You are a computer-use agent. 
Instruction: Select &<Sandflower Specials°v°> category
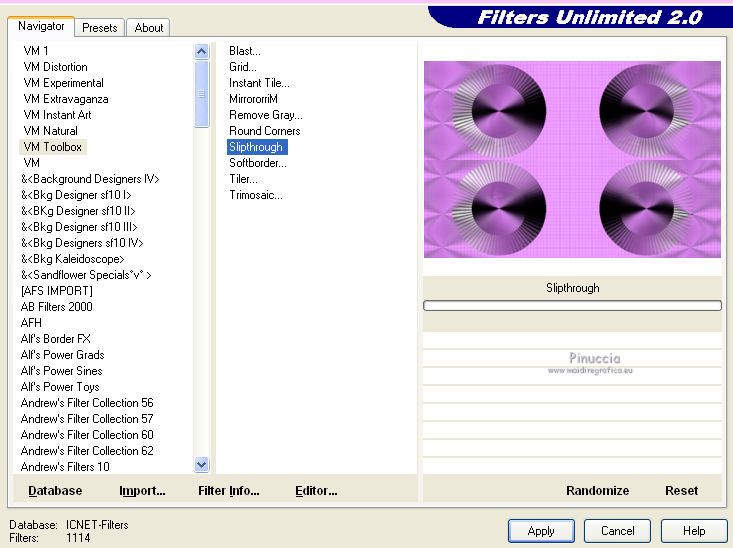pos(86,274)
